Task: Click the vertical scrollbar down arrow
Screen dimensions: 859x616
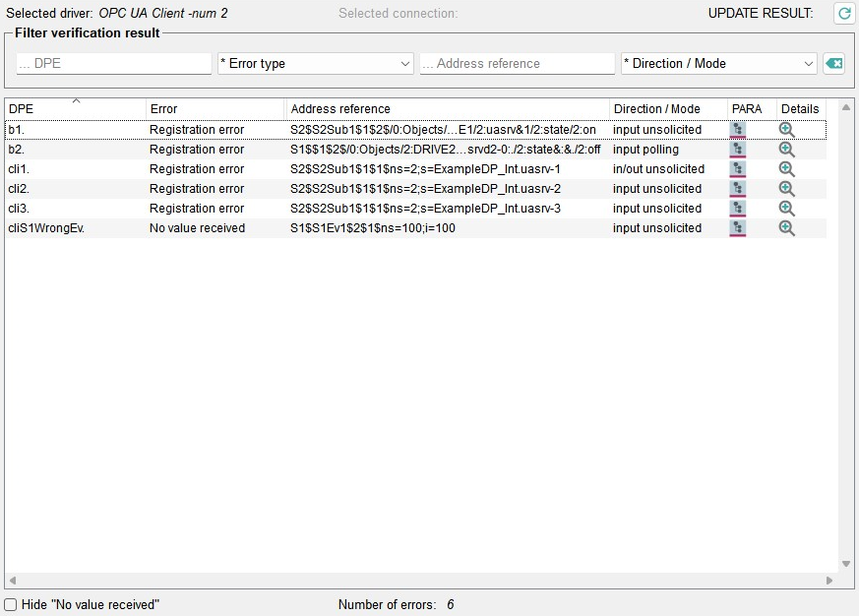Action: (845, 564)
